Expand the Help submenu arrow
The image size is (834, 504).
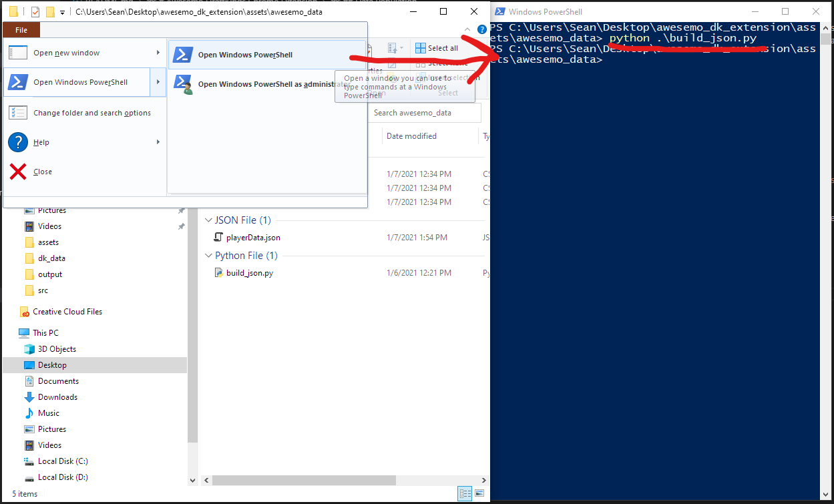[158, 142]
